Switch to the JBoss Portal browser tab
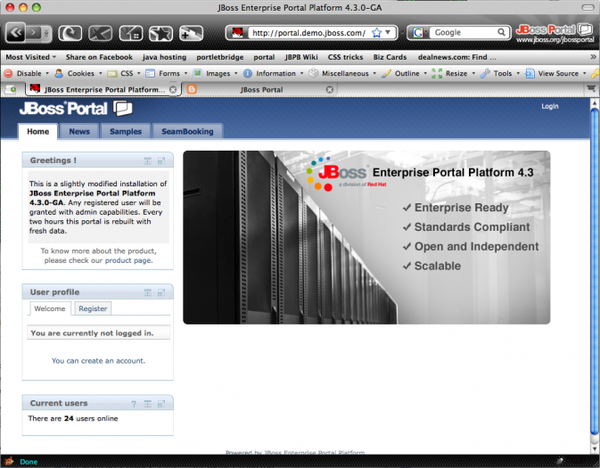Screen dimensions: 600x468 click(261, 90)
